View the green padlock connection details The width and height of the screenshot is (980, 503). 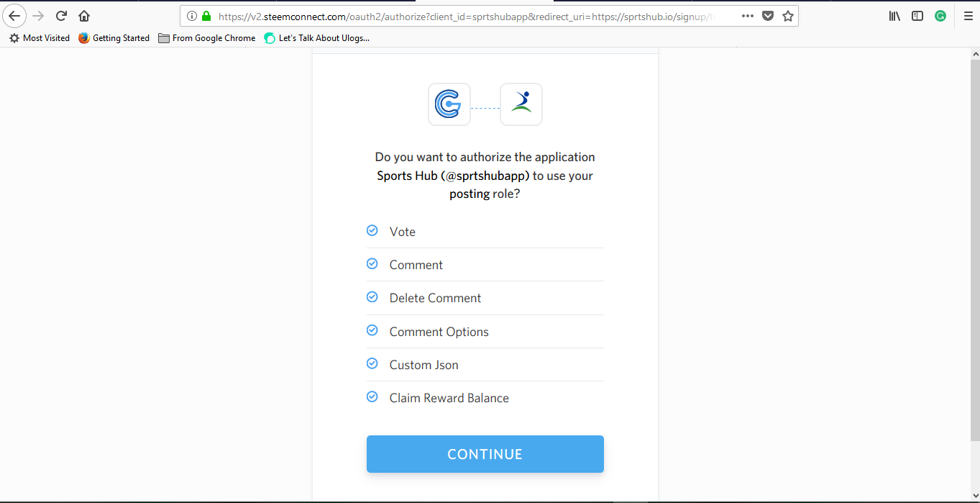tap(206, 16)
